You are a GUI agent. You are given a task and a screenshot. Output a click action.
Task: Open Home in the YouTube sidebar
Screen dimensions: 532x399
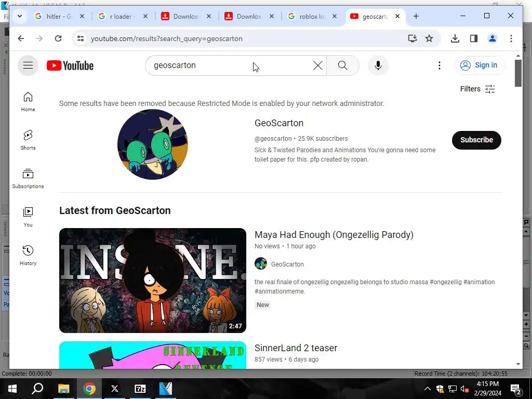point(28,101)
